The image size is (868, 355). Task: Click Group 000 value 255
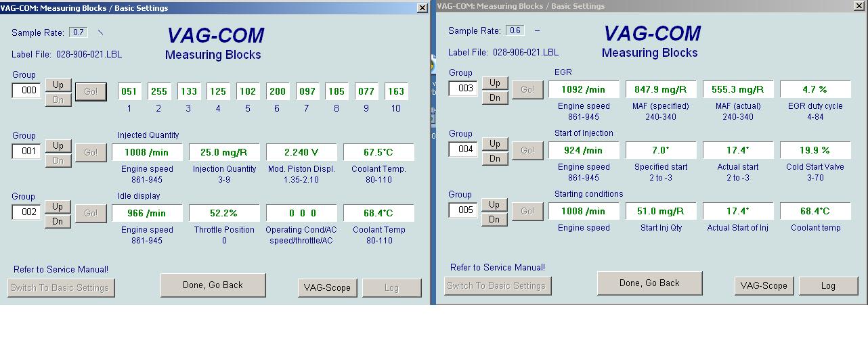tap(159, 91)
